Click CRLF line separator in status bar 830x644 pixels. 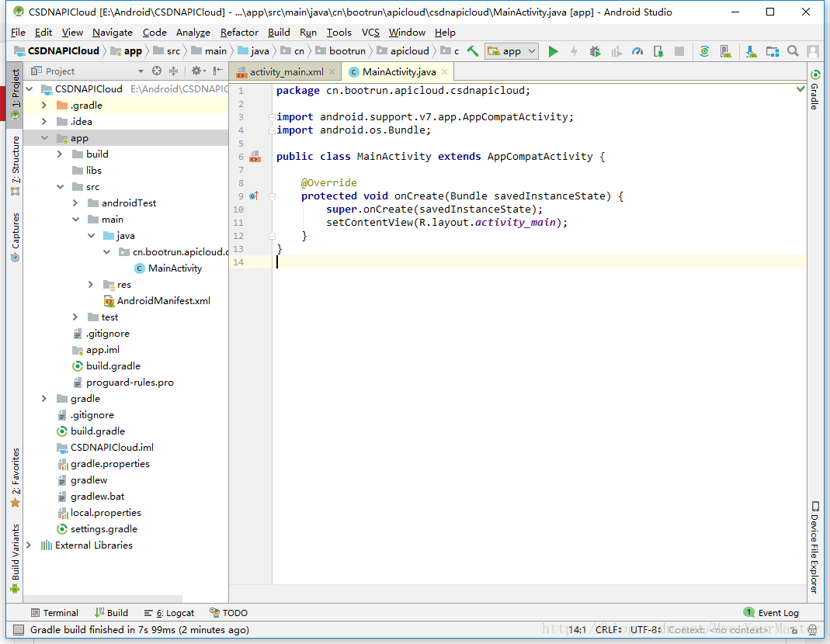[609, 630]
